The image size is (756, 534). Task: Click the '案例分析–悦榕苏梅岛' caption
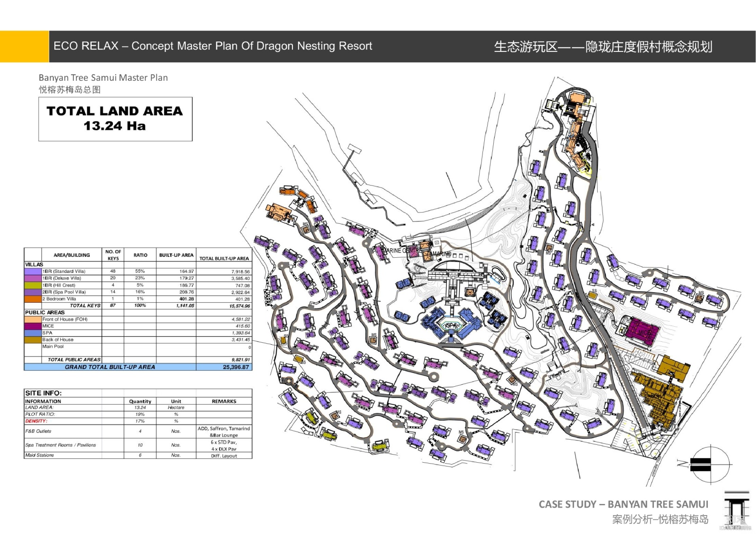coord(660,519)
